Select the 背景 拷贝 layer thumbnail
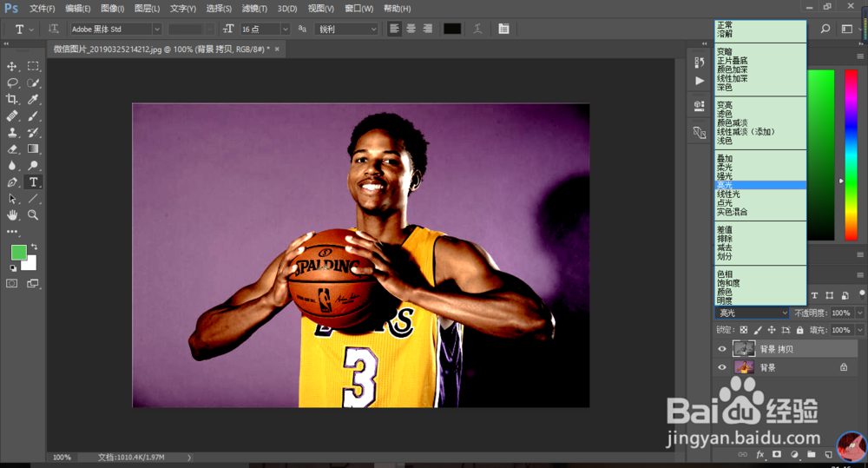Viewport: 868px width, 468px height. [x=744, y=349]
